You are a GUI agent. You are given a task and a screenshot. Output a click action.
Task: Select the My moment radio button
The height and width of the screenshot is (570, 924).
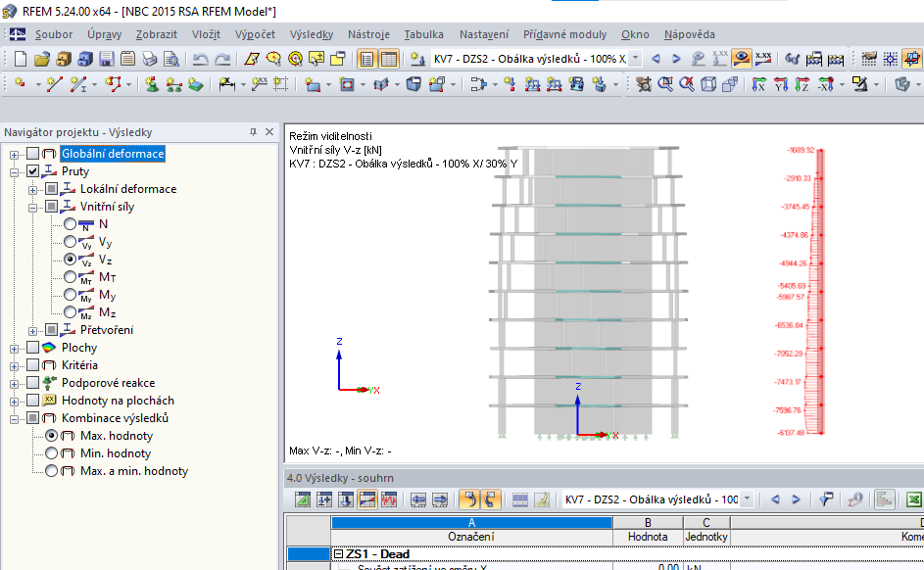(71, 295)
